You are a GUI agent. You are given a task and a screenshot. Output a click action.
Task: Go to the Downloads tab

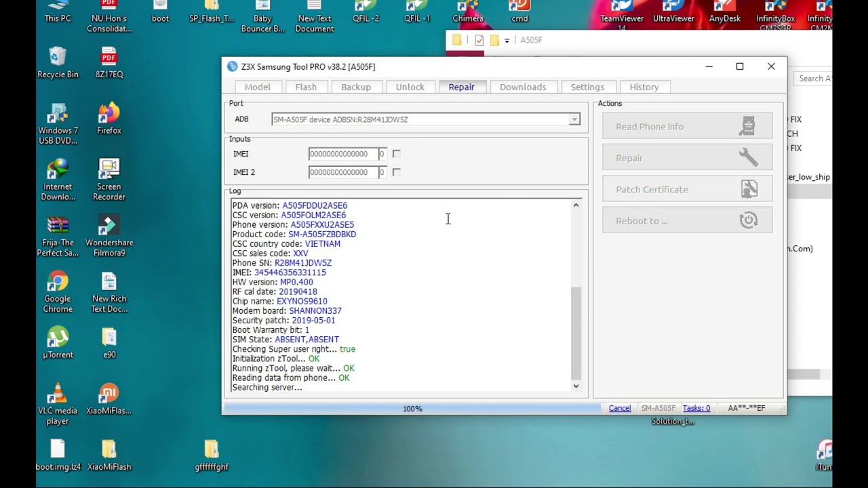(523, 87)
